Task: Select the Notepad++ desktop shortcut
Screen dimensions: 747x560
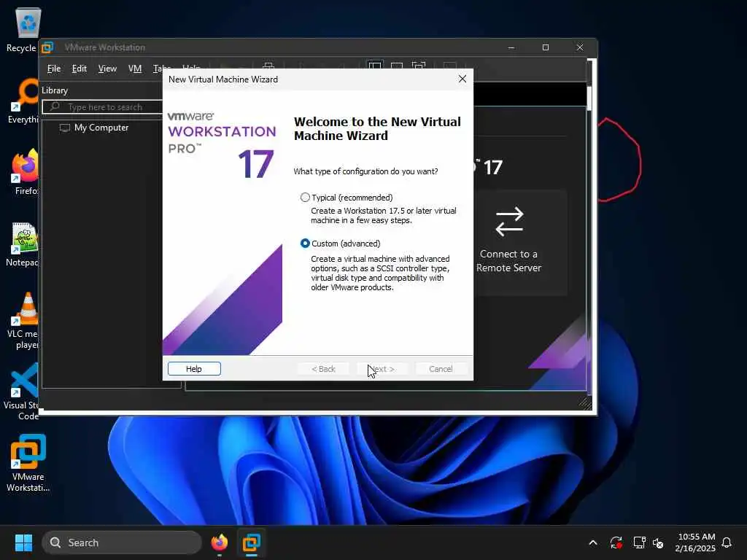Action: pyautogui.click(x=23, y=244)
